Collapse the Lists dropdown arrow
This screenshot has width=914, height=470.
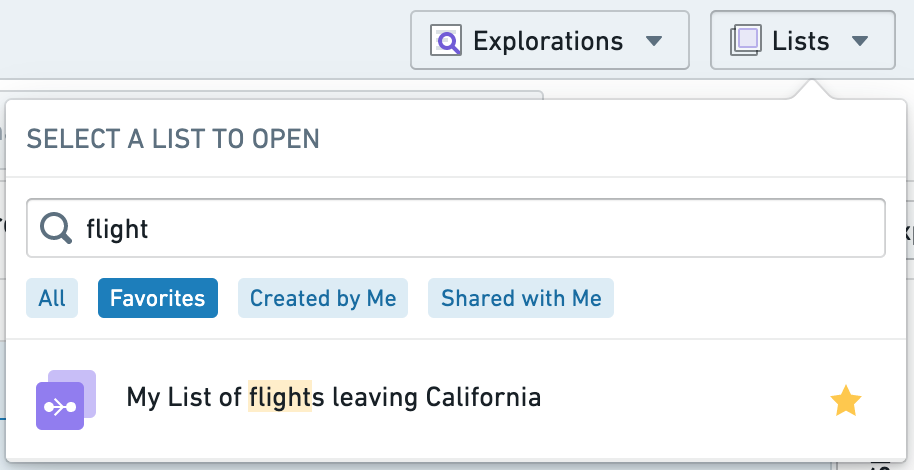[860, 41]
